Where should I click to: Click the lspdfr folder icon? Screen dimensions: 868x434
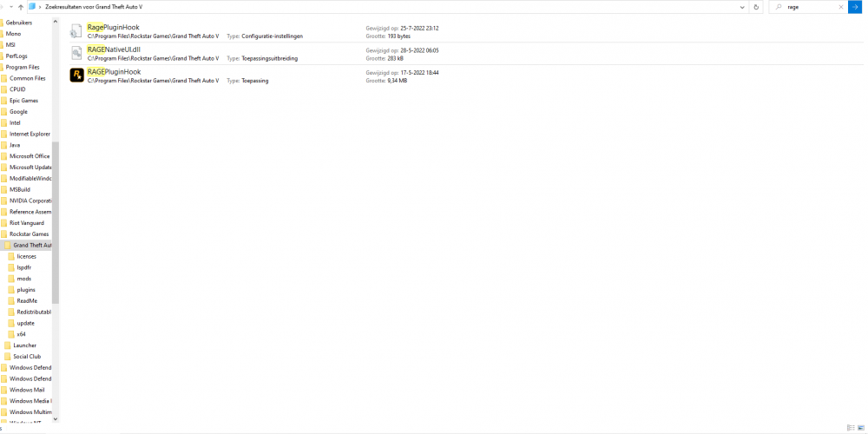click(x=11, y=267)
